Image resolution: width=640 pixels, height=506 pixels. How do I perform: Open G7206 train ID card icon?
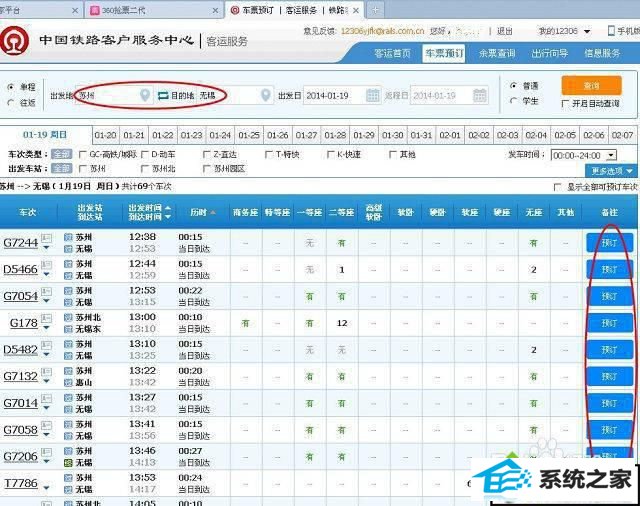tap(47, 452)
